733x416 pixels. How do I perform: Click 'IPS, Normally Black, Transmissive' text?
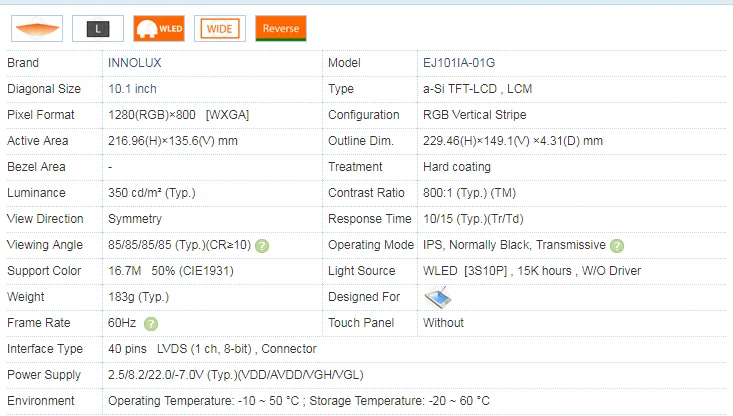(514, 245)
